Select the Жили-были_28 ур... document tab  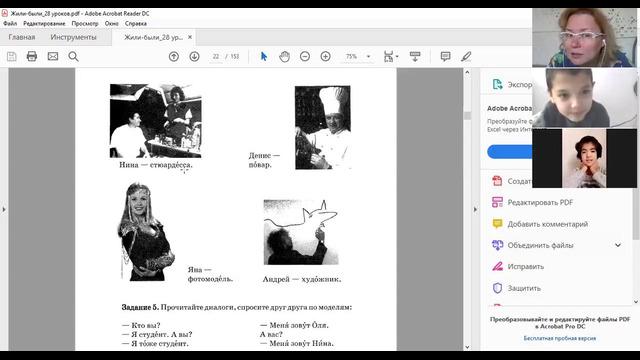(153, 37)
